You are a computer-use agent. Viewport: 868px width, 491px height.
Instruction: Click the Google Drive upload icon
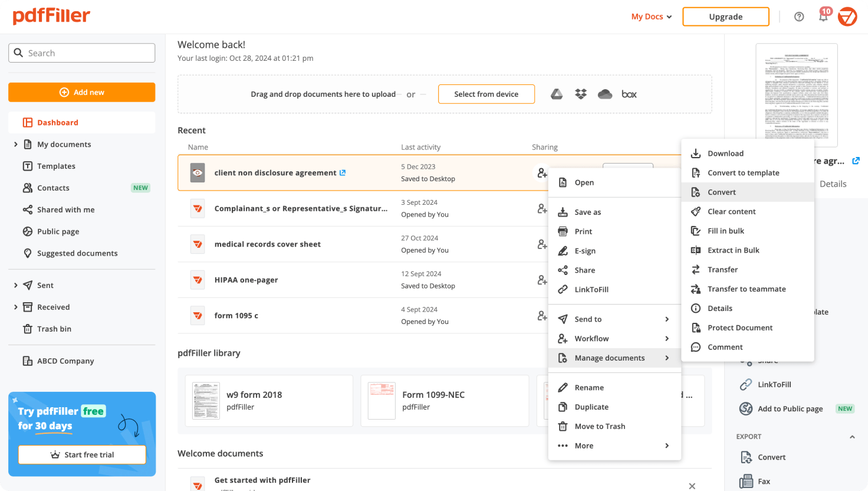(556, 93)
